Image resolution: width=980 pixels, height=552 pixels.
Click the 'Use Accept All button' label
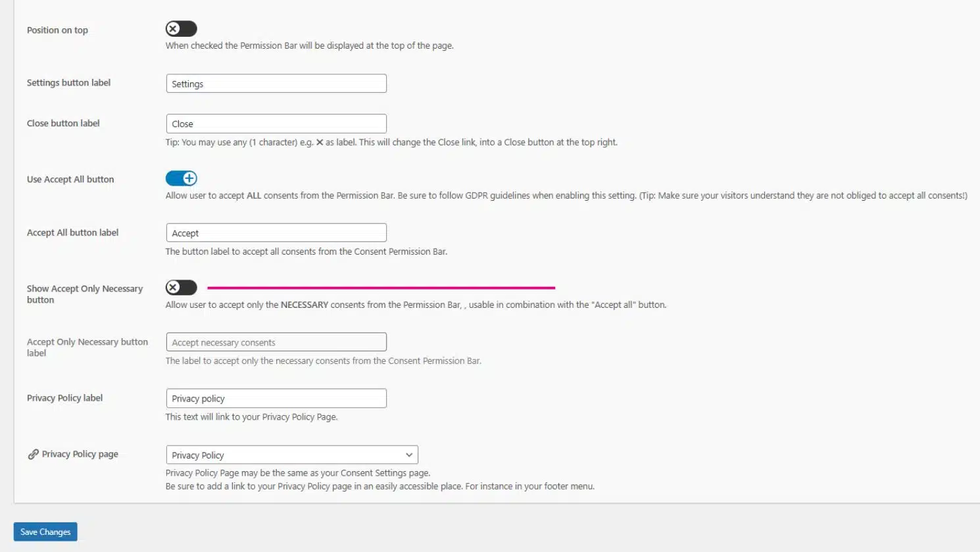[70, 179]
